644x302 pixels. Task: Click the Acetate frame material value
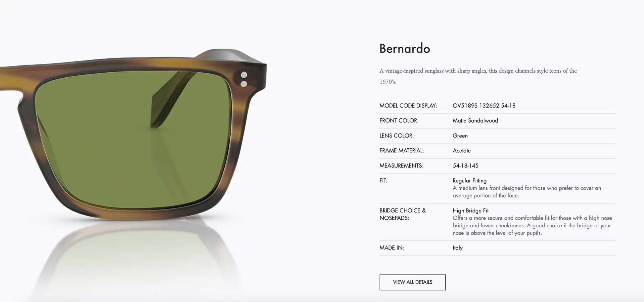coord(461,151)
